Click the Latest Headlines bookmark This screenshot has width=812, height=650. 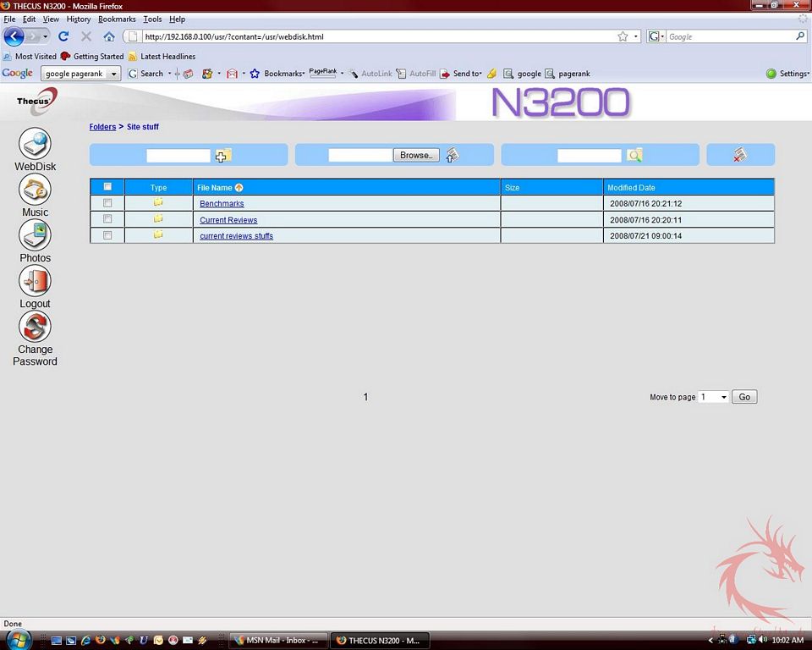162,56
